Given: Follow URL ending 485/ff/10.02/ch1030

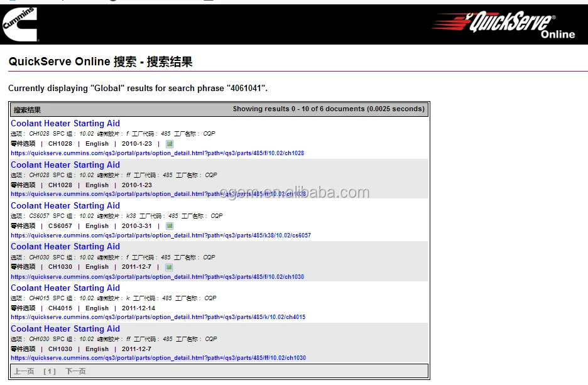Looking at the screenshot, I should pyautogui.click(x=158, y=358).
